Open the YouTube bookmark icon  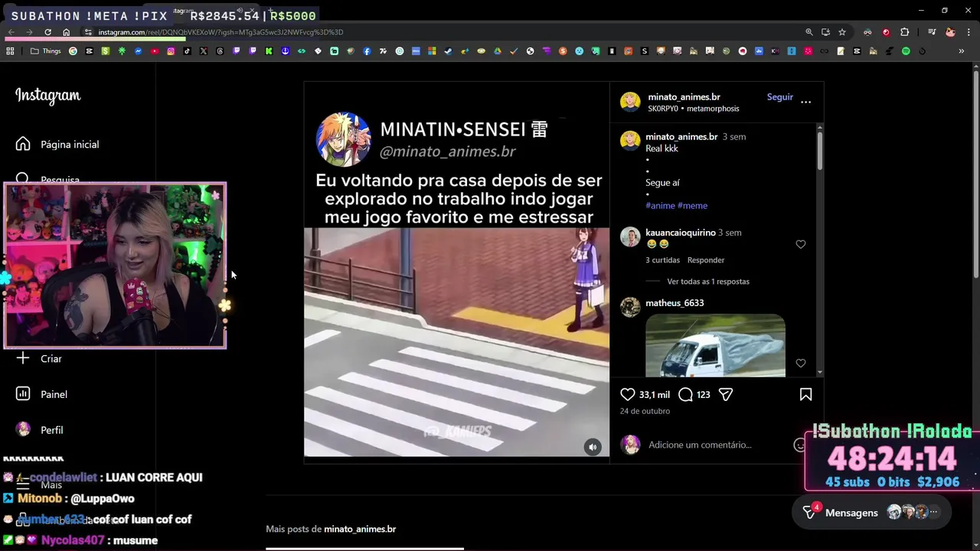[155, 51]
